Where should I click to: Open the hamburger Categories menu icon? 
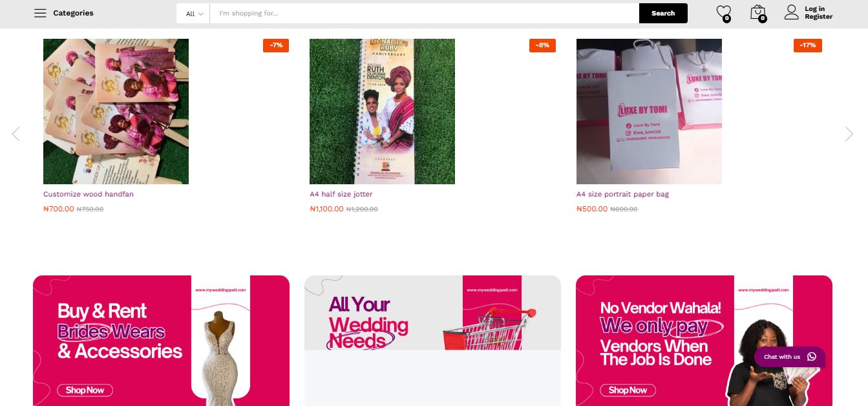point(40,13)
